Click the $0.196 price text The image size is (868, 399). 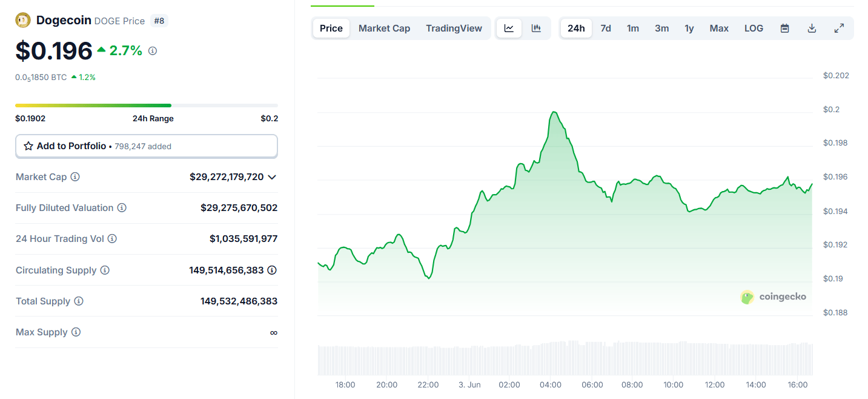(54, 51)
